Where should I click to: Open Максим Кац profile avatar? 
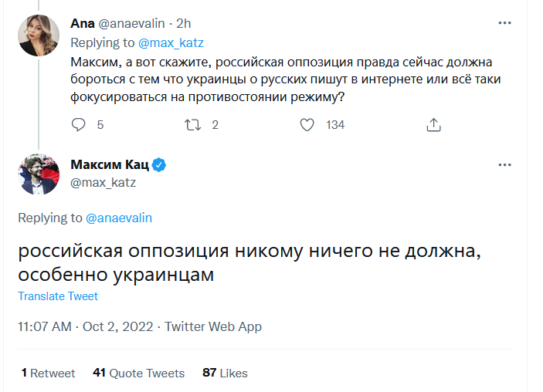coord(38,174)
